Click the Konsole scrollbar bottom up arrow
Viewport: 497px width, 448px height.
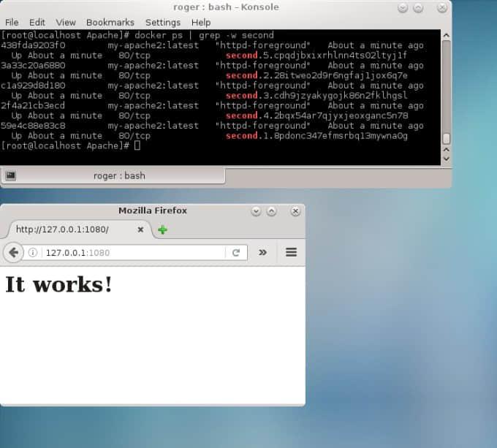pyautogui.click(x=447, y=150)
